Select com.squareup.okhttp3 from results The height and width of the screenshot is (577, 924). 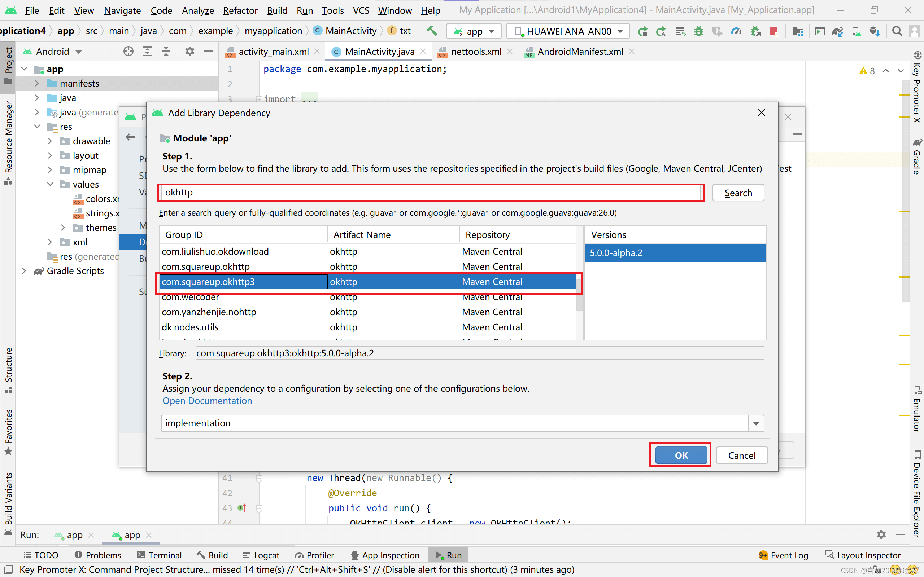click(x=208, y=281)
